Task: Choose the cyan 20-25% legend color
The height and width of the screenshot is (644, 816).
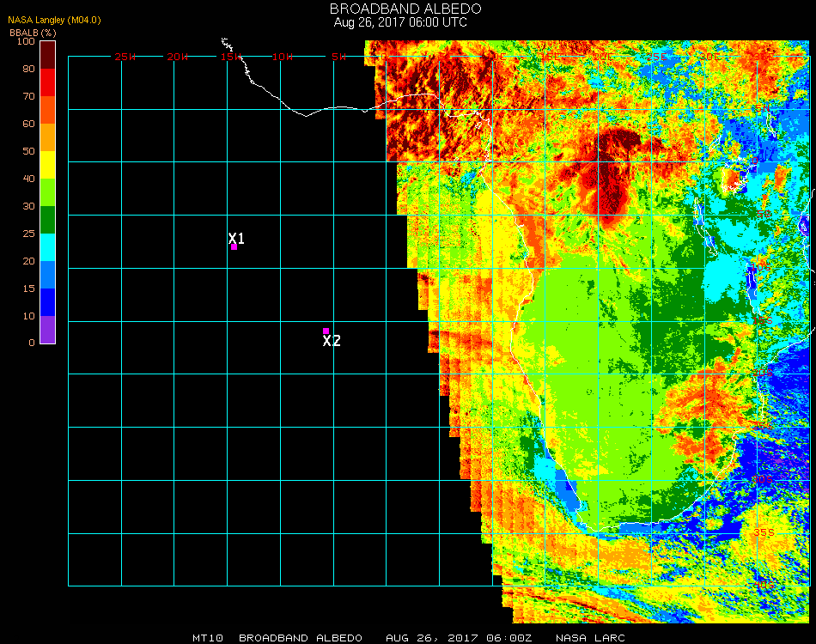Action: pyautogui.click(x=48, y=247)
